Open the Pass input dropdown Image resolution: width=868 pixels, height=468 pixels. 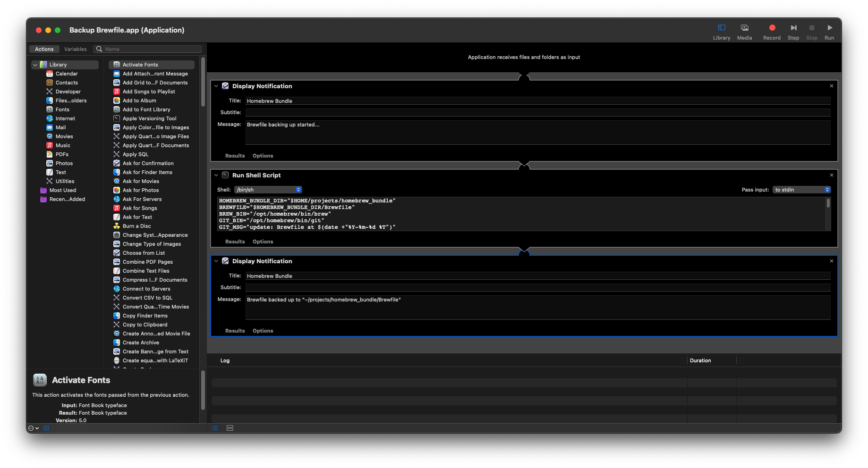(801, 190)
